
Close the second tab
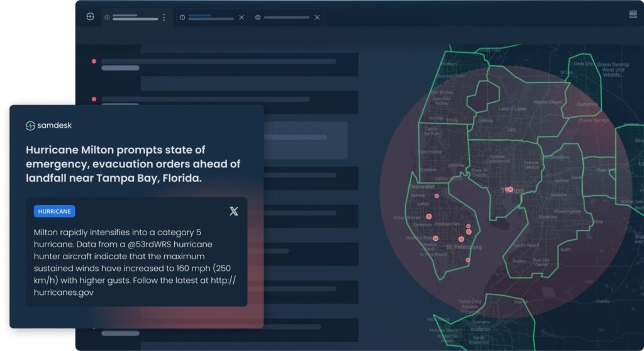(241, 18)
